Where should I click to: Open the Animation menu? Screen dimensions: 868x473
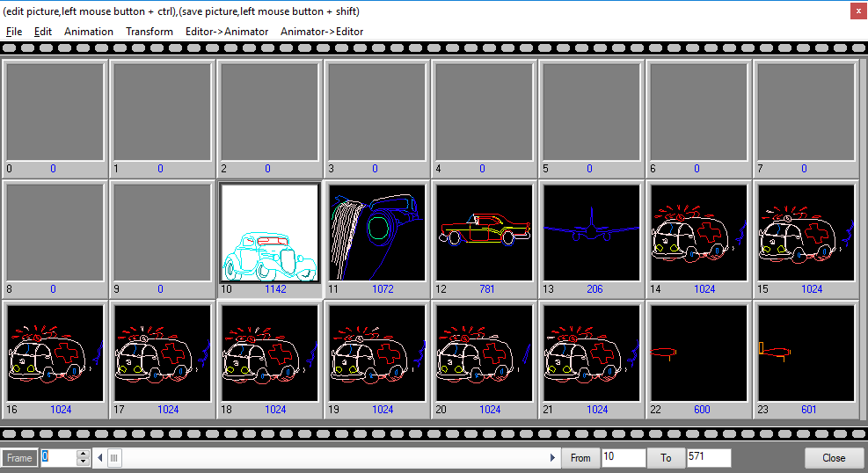[x=89, y=32]
